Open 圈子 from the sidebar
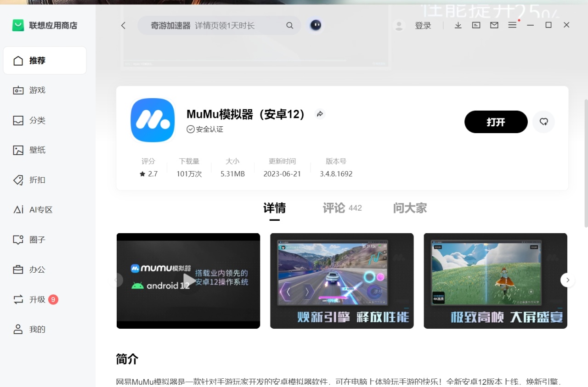The height and width of the screenshot is (387, 588). (45, 240)
